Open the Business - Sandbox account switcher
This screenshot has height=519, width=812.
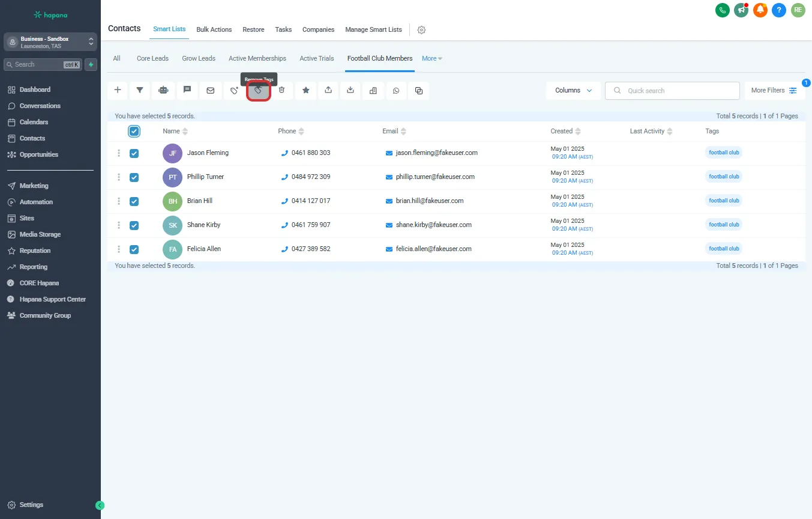(50, 42)
